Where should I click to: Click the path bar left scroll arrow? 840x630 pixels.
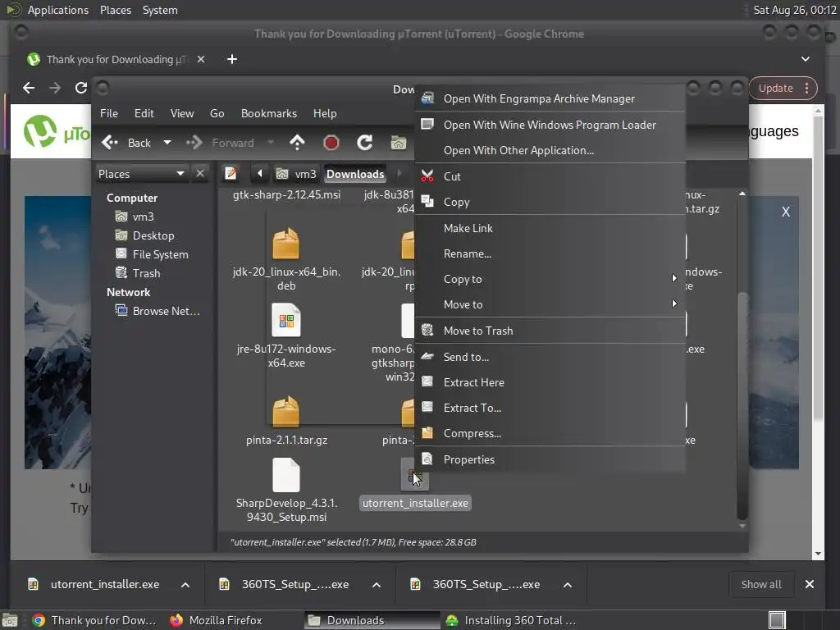pyautogui.click(x=260, y=174)
